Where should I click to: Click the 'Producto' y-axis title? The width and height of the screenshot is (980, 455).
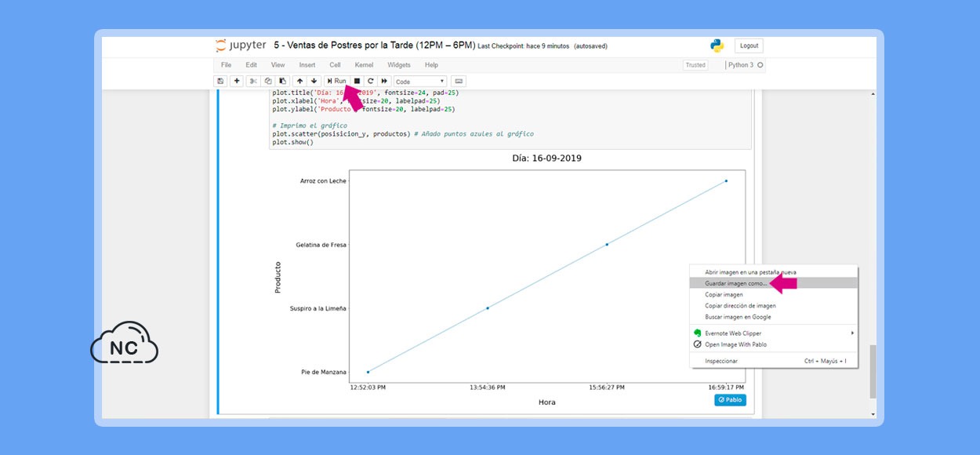coord(278,278)
